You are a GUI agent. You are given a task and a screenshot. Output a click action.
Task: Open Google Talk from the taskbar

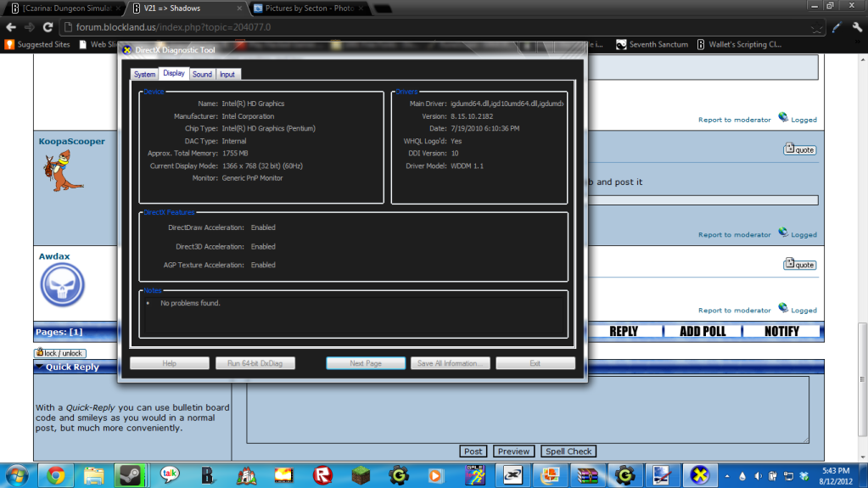[170, 475]
